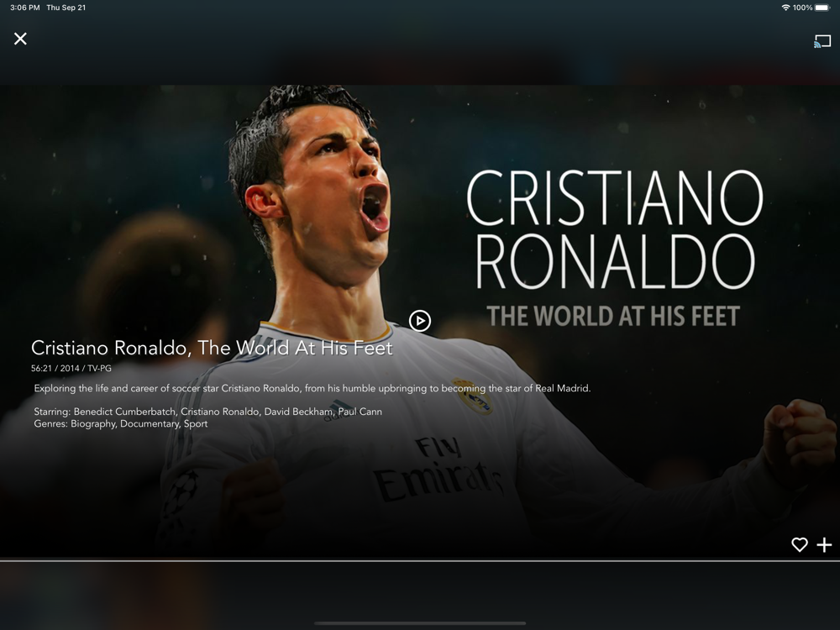Favorite this title with the heart icon

(800, 545)
